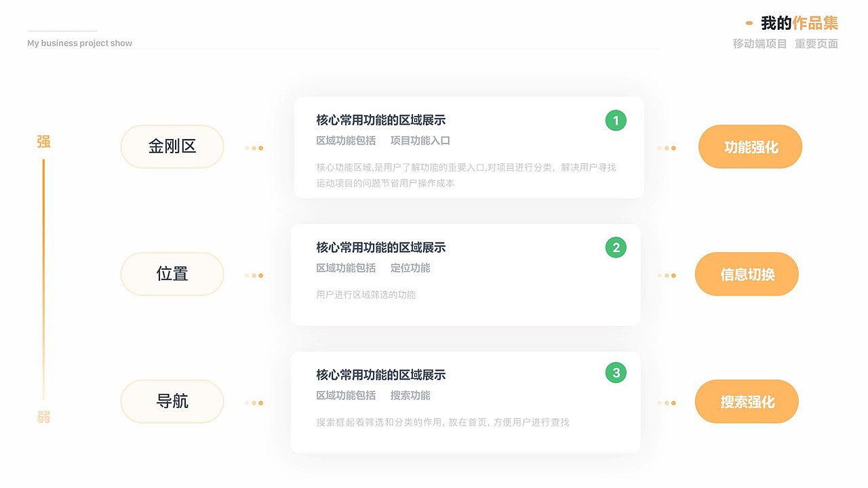Click green number 2 badge
This screenshot has height=488, width=868.
[616, 247]
